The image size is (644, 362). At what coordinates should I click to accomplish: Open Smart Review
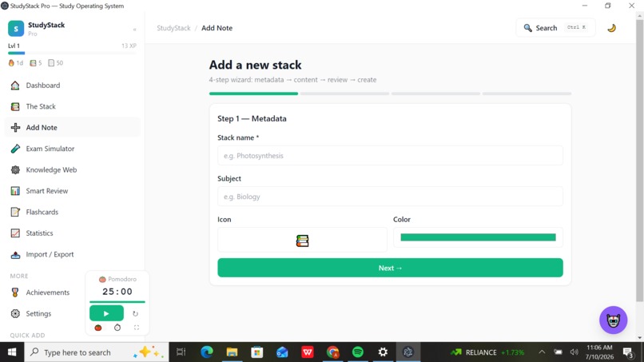[72, 191]
